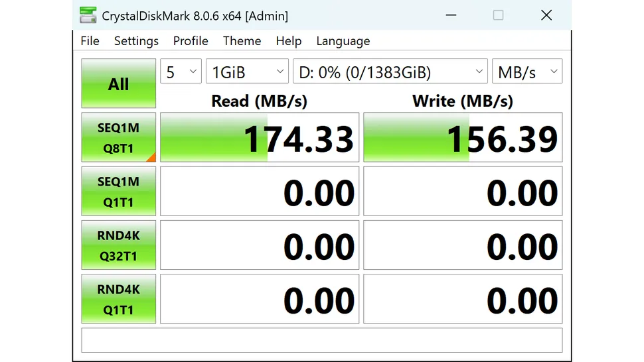Click the CrystalDiskMark app icon in title bar
This screenshot has height=362, width=644.
point(87,15)
